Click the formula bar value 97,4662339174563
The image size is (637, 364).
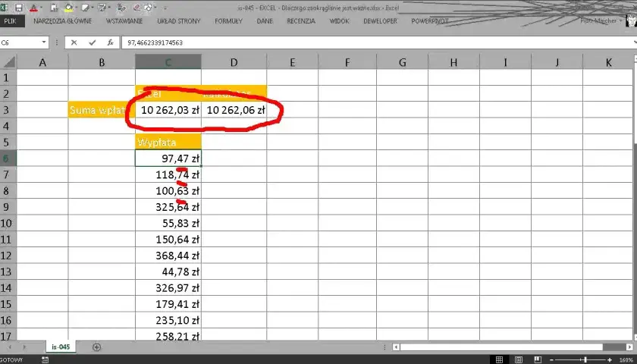pyautogui.click(x=155, y=42)
